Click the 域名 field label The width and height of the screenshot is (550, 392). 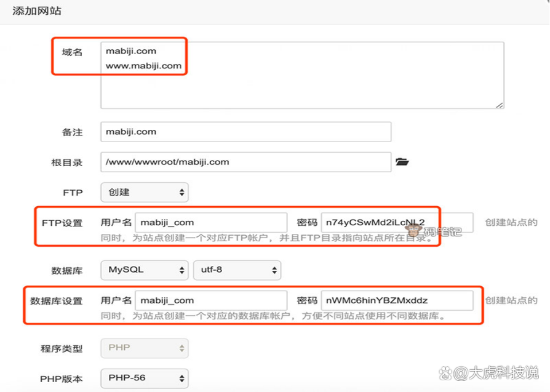pos(72,52)
